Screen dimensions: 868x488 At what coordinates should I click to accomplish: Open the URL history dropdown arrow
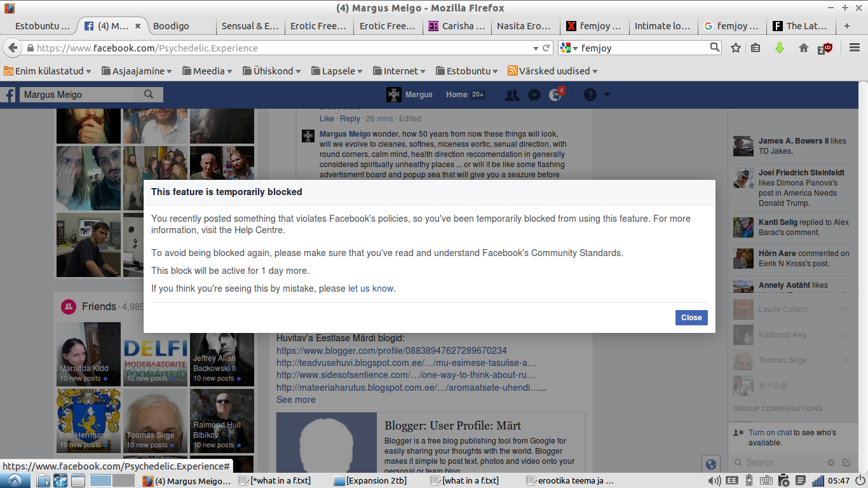(536, 48)
